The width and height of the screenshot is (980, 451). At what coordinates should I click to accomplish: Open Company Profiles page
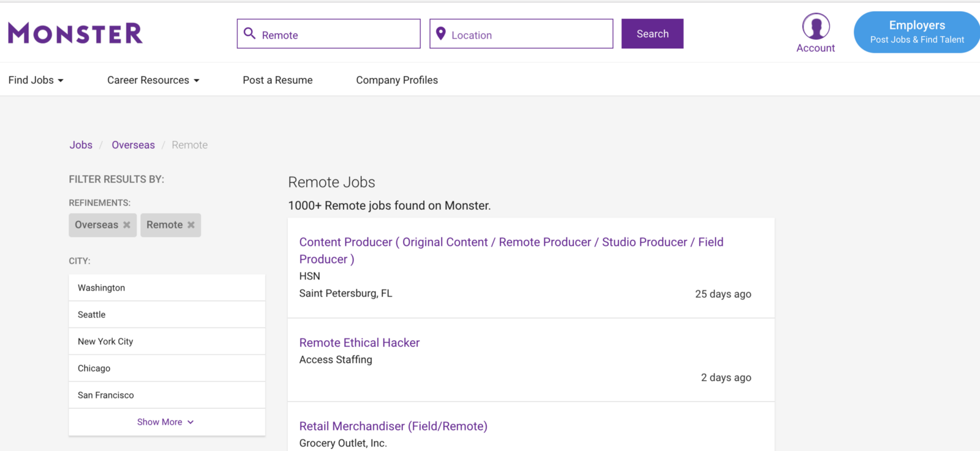(x=397, y=80)
